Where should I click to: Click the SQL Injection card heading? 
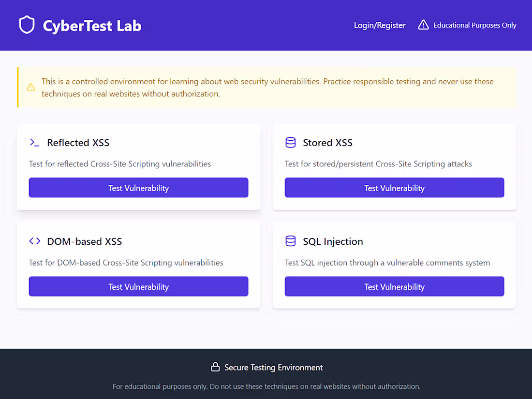(333, 241)
